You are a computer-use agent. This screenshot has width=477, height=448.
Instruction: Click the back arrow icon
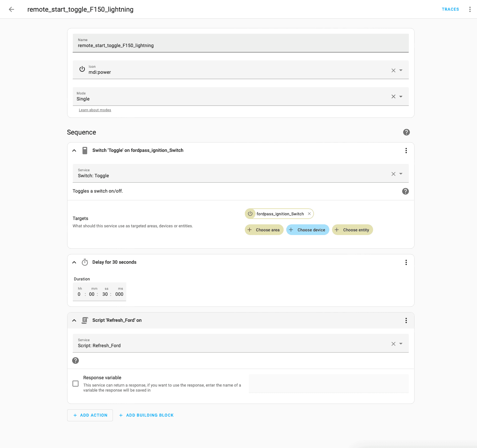(x=11, y=9)
